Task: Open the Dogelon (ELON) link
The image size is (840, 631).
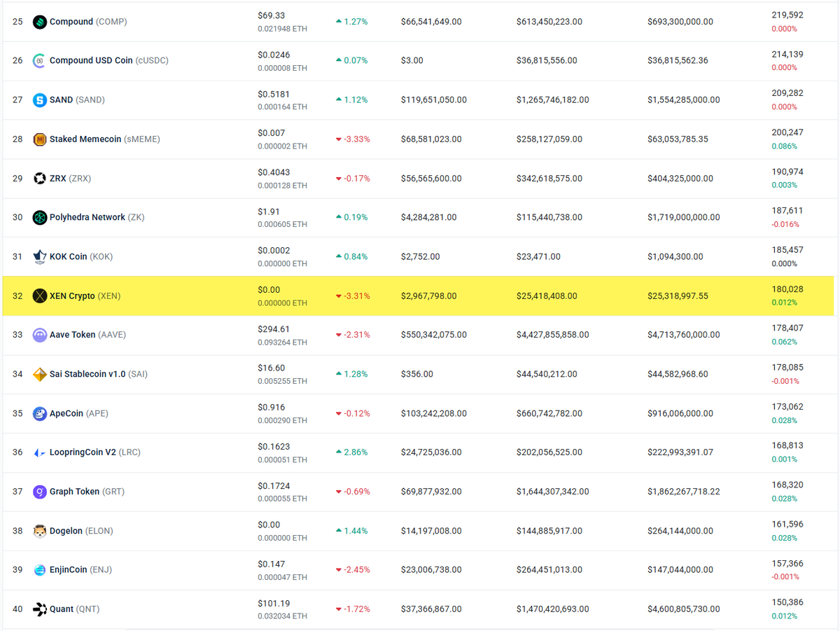Action: (81, 531)
